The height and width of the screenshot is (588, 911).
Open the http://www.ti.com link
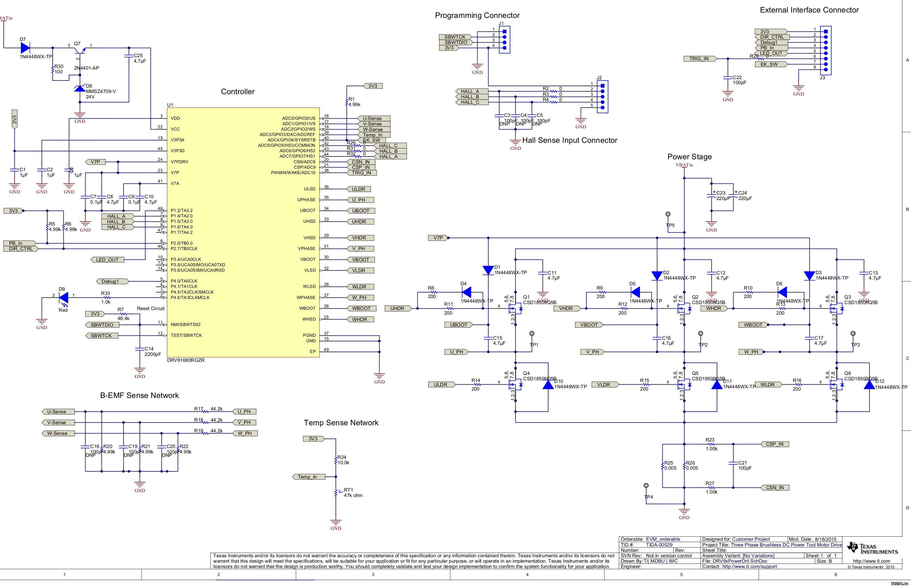pyautogui.click(x=871, y=561)
